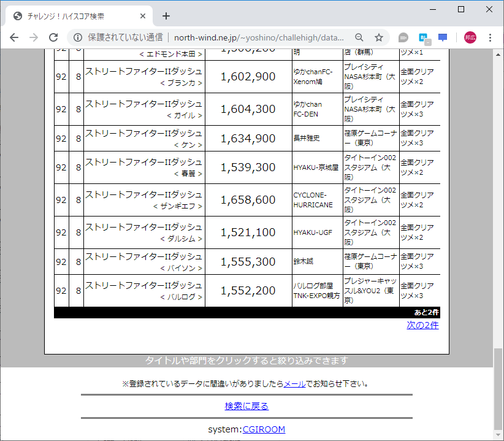504x441 pixels.
Task: Click the vertical scrollbar thumb
Action: 498,390
